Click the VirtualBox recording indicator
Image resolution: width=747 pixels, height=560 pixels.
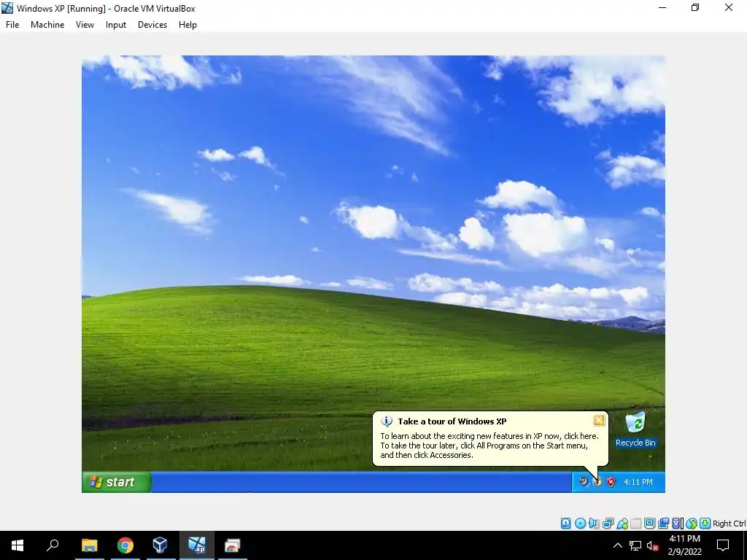[663, 524]
